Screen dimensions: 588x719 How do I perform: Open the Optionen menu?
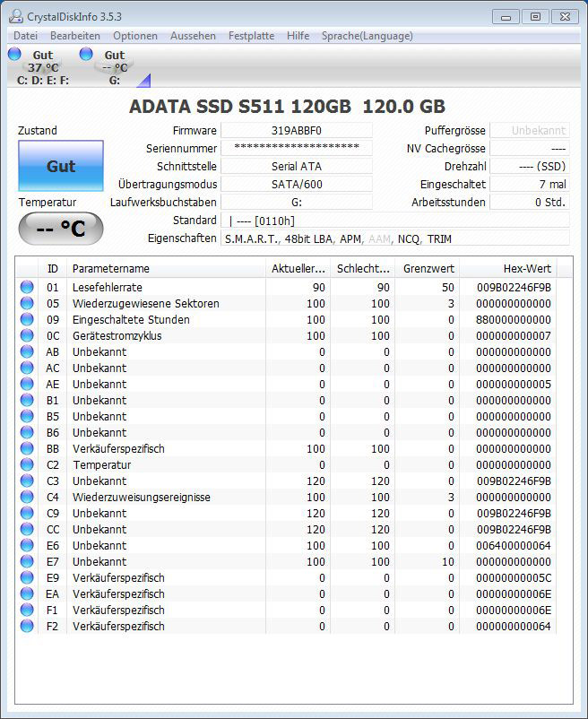click(x=134, y=36)
